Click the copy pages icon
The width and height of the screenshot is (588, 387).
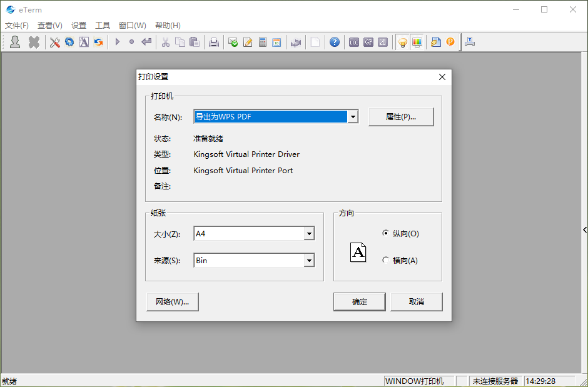click(180, 42)
